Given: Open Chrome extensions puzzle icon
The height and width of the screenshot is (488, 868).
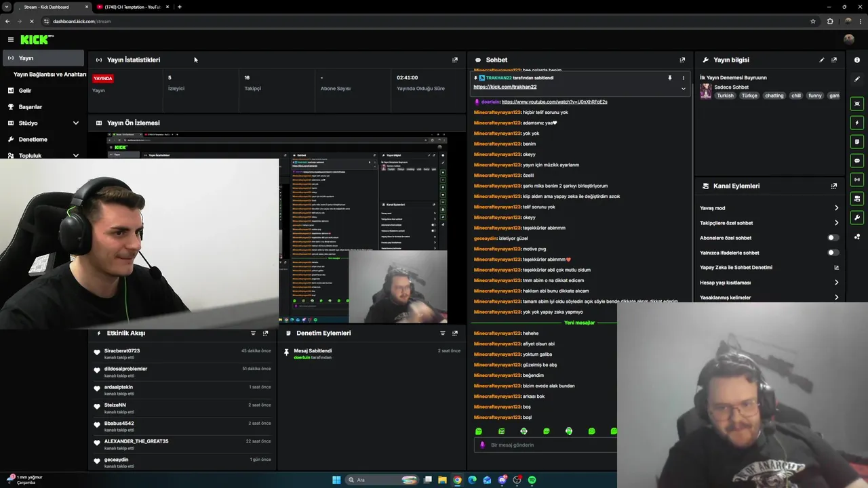Looking at the screenshot, I should pyautogui.click(x=830, y=21).
